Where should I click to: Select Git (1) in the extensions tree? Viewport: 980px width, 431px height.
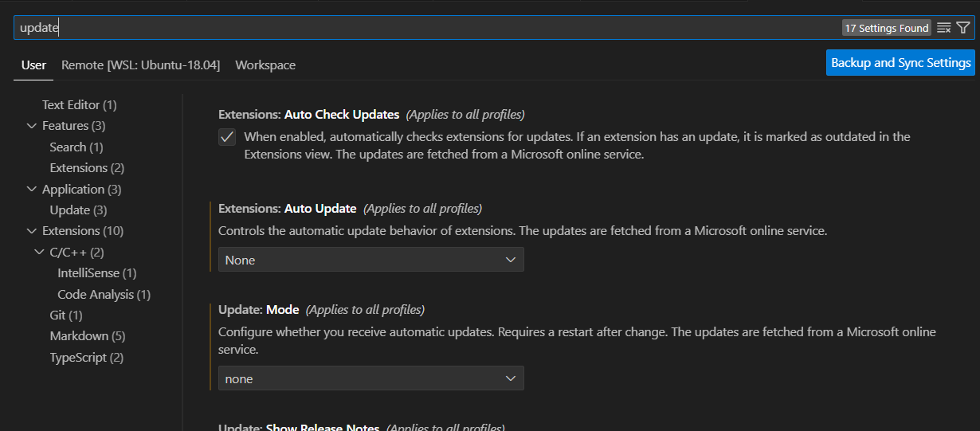66,315
